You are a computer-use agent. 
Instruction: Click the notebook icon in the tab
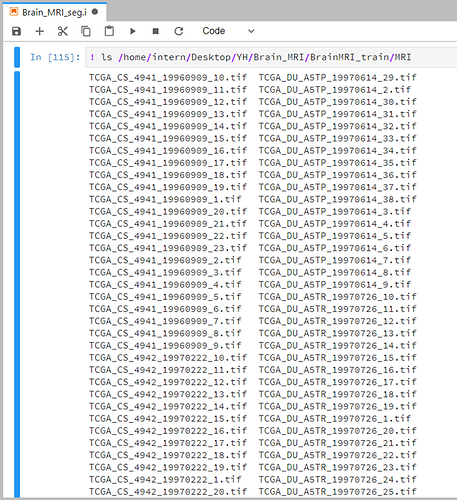(14, 12)
